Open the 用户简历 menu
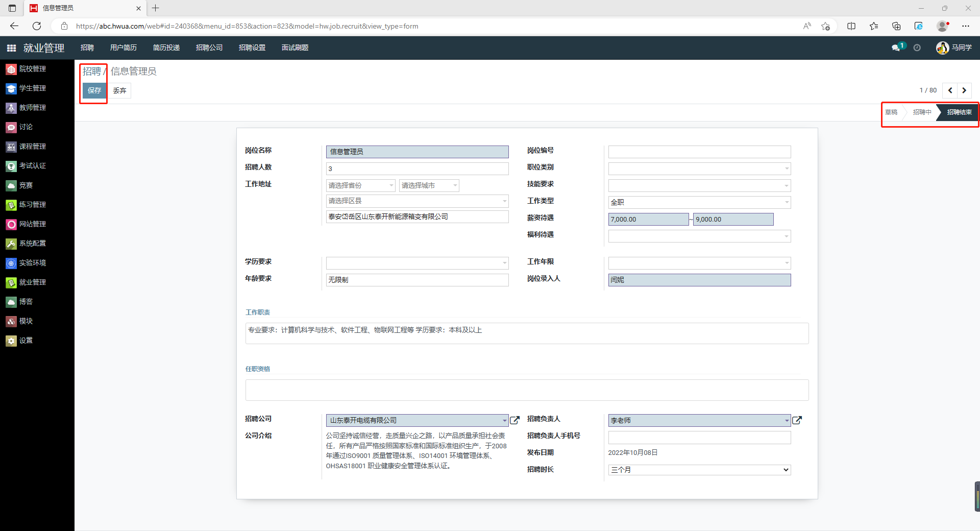Screen dimensions: 980x531 124,47
